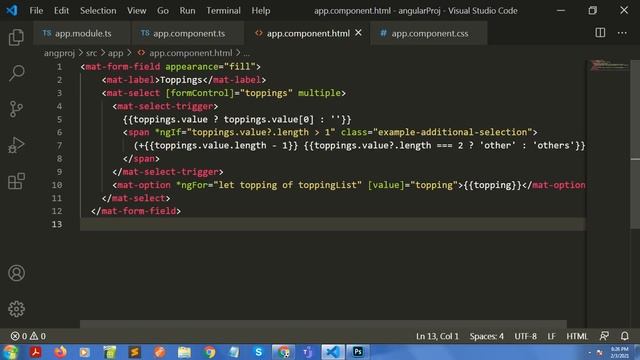The image size is (640, 360).
Task: Click line number 13 in gutter
Action: [x=57, y=224]
